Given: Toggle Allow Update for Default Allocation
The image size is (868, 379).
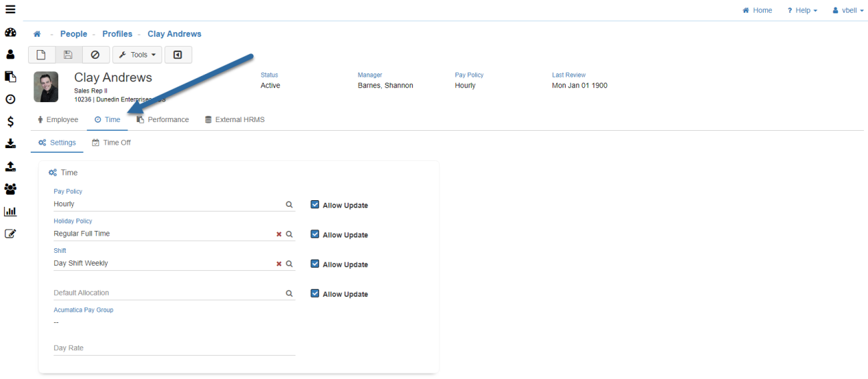Looking at the screenshot, I should point(315,293).
